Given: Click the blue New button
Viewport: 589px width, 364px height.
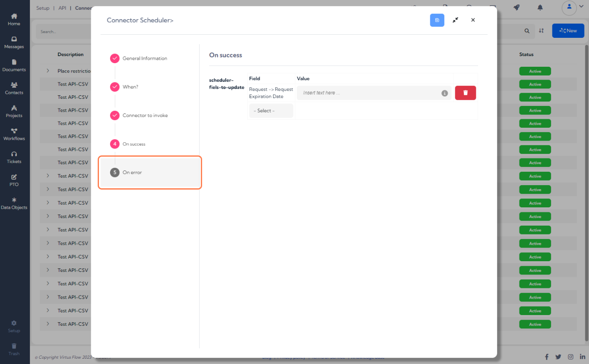Looking at the screenshot, I should [x=568, y=31].
